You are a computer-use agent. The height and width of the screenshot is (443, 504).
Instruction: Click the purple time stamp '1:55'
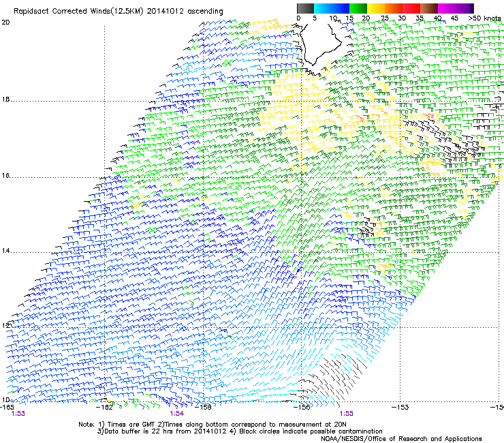click(x=346, y=414)
